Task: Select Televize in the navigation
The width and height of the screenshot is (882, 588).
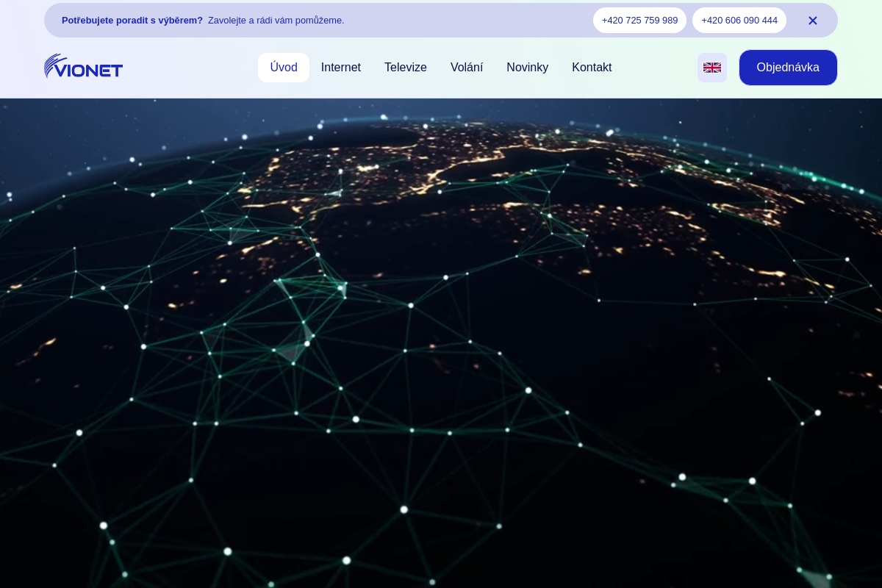Action: point(405,68)
